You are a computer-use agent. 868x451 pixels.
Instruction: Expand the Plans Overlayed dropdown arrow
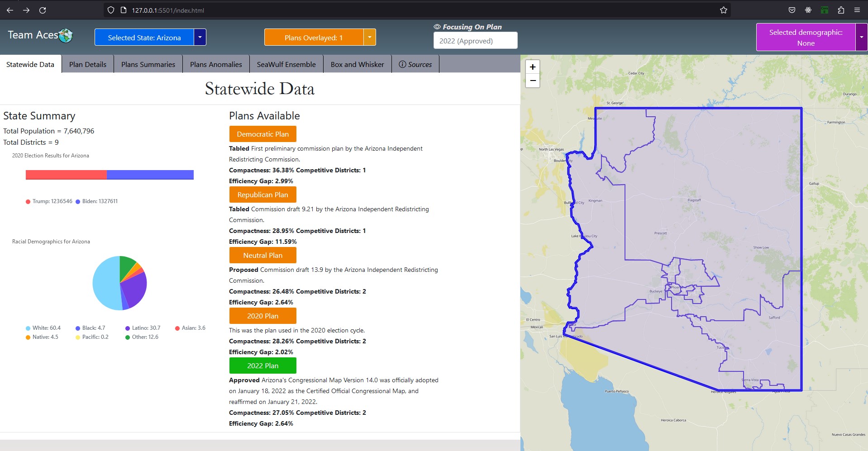370,37
